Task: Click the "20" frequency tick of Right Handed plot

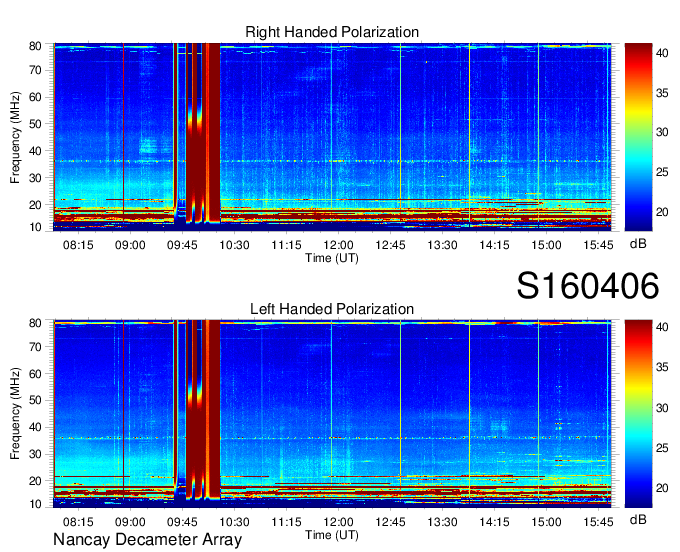Action: coord(35,205)
